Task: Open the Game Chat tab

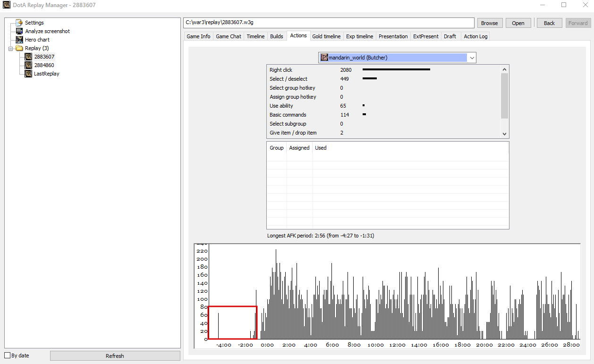Action: (x=229, y=36)
